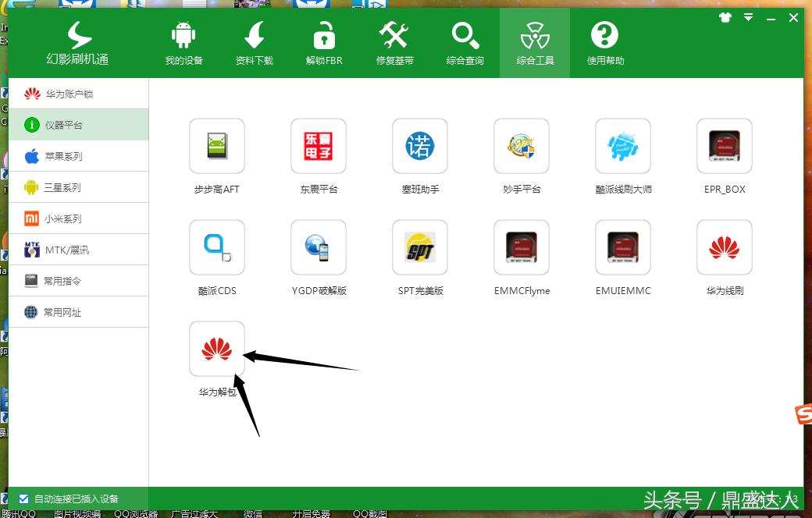Toggle the 自动连接已插入设备 checkbox
Image resolution: width=812 pixels, height=518 pixels.
(x=24, y=498)
